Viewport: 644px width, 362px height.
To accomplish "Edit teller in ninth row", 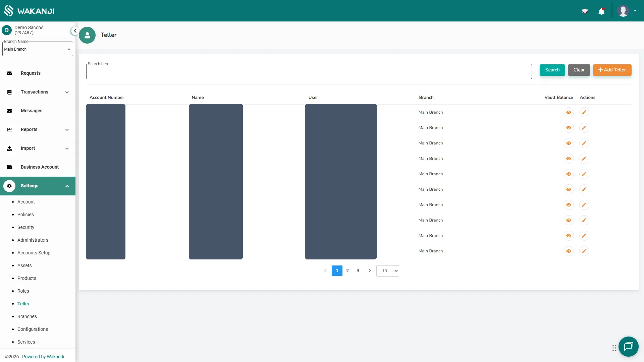I will [x=584, y=236].
